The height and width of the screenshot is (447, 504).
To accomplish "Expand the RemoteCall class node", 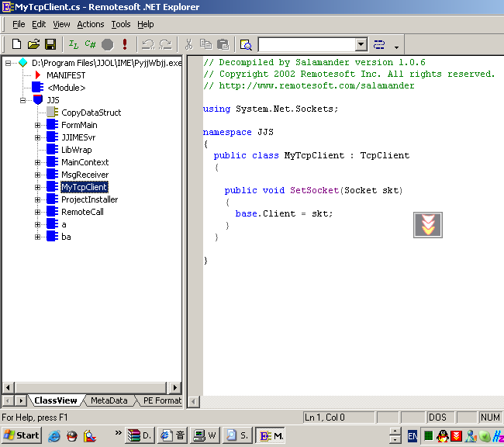I will click(x=37, y=212).
